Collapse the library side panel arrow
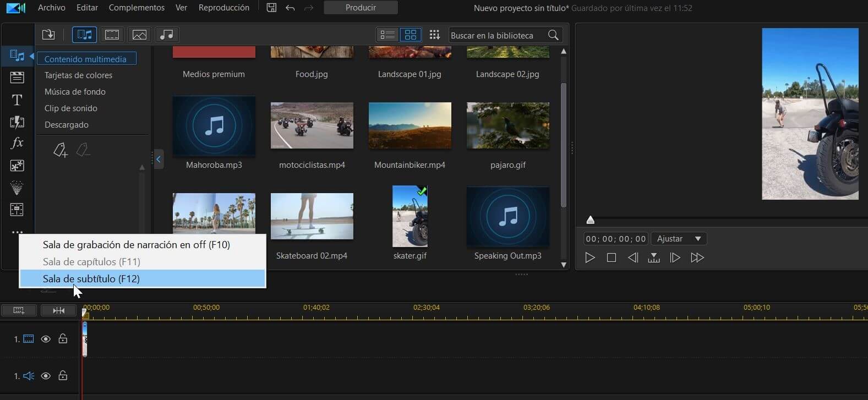 point(159,160)
